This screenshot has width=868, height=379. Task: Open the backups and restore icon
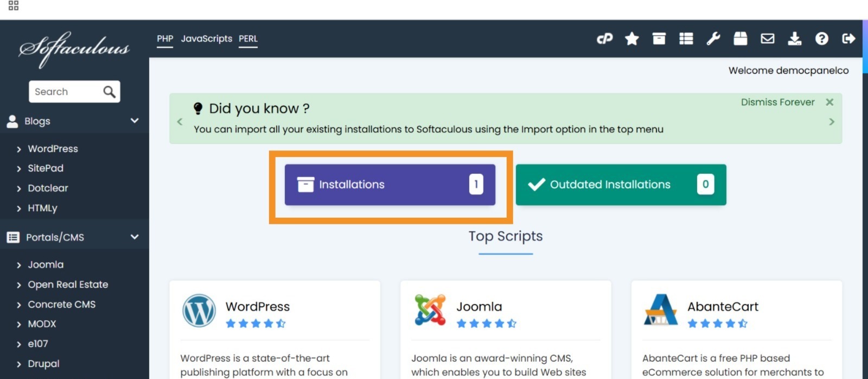[x=740, y=39]
